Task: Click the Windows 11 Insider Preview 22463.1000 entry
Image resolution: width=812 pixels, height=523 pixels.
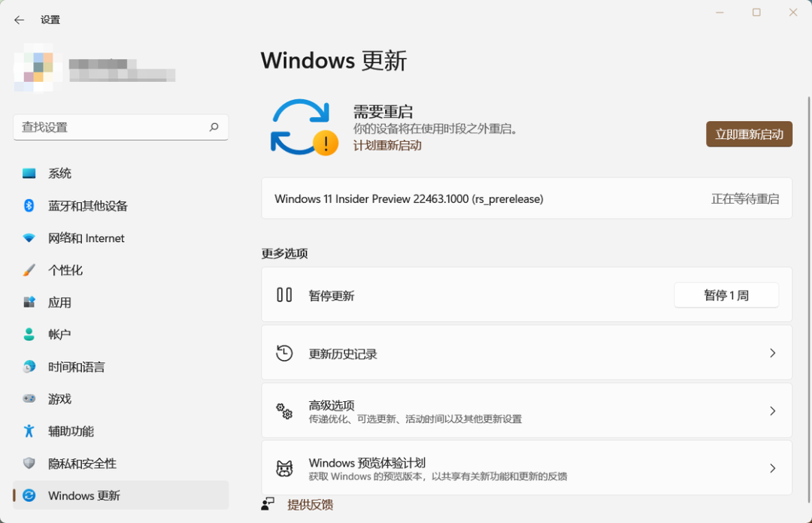Action: (x=526, y=198)
